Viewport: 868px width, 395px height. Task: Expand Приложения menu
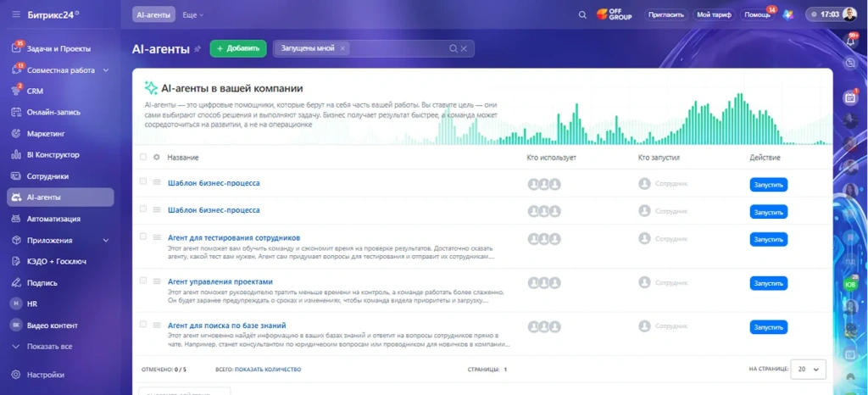coord(106,241)
